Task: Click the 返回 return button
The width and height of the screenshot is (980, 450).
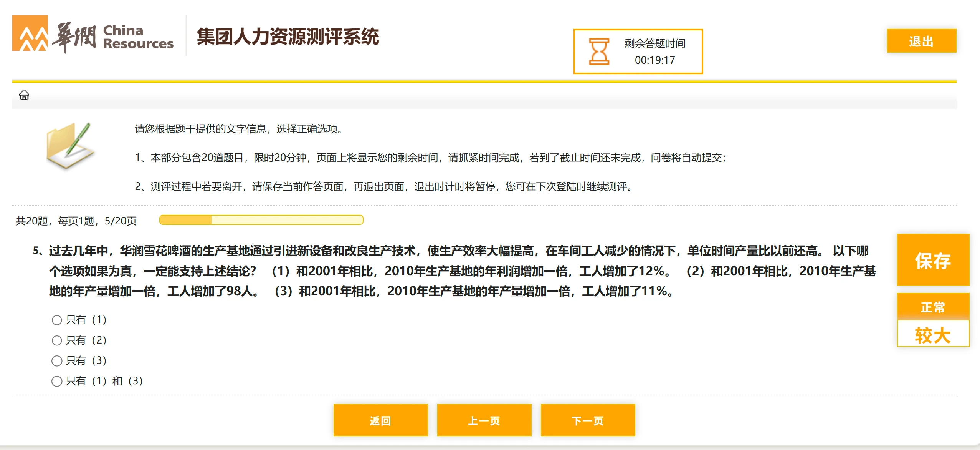Action: pos(380,420)
